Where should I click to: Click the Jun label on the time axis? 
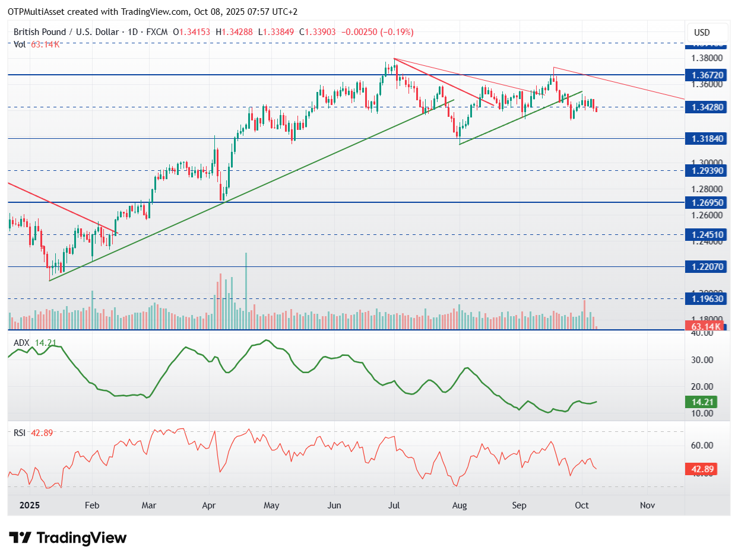[335, 505]
